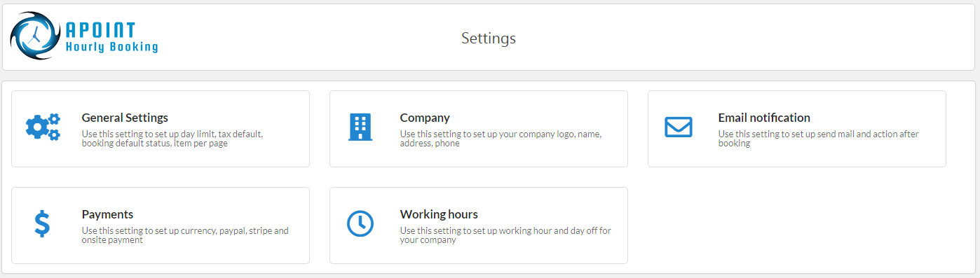980x278 pixels.
Task: Click the envelope icon for Email notification
Action: 678,127
